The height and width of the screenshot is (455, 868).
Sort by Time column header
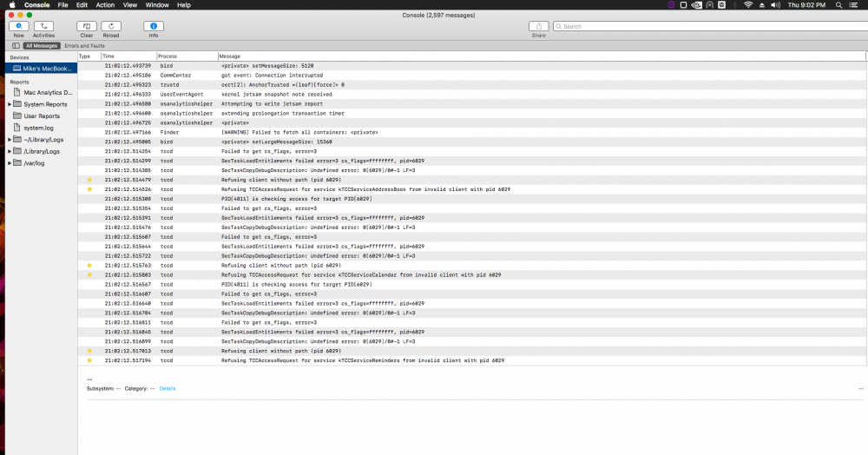(129, 56)
